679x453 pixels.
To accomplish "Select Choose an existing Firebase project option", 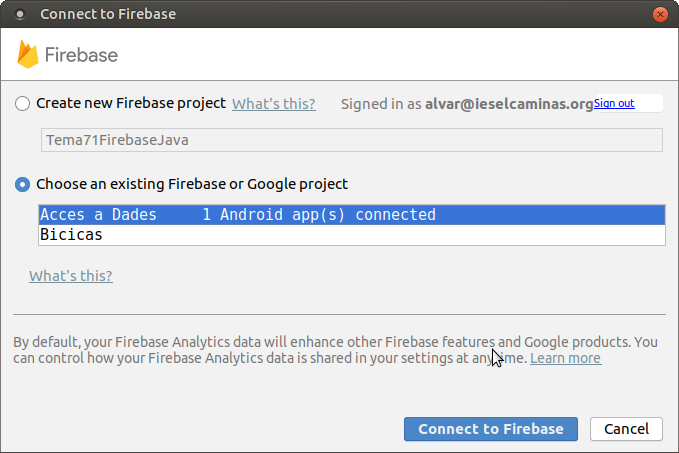I will (x=23, y=184).
